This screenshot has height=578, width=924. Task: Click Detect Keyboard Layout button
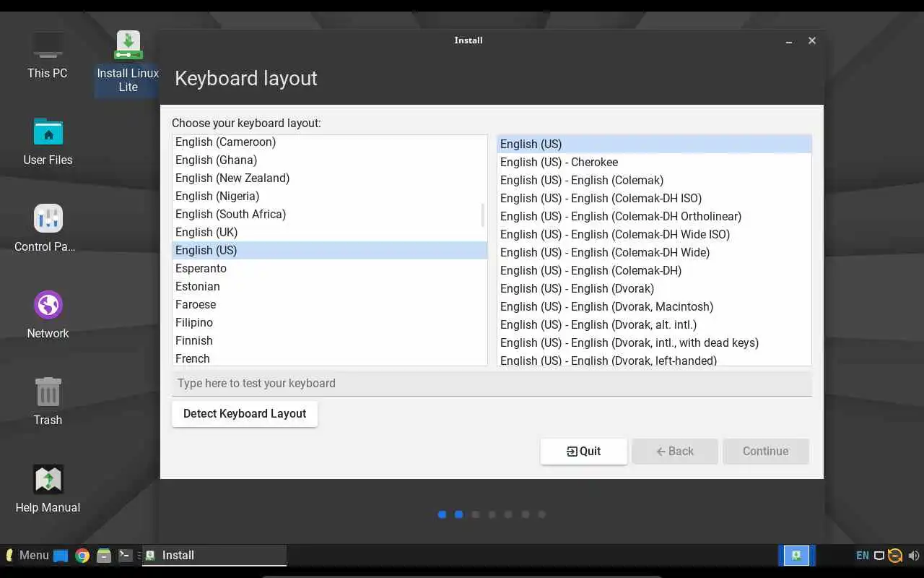pyautogui.click(x=245, y=413)
